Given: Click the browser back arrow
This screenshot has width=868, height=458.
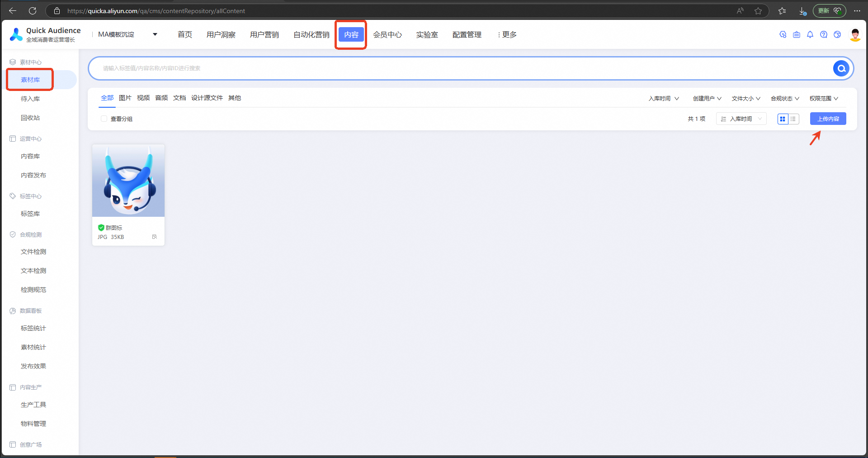Looking at the screenshot, I should pos(13,11).
